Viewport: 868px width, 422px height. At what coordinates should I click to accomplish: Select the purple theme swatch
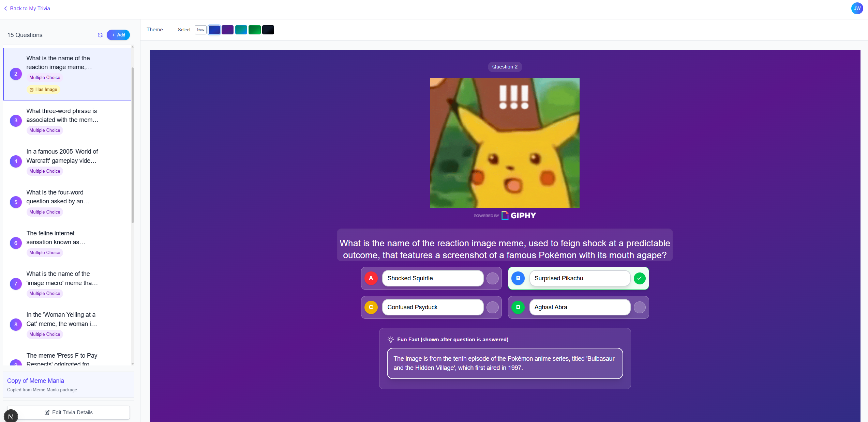(x=227, y=30)
